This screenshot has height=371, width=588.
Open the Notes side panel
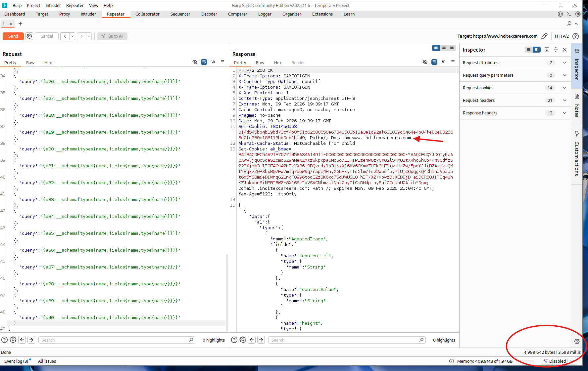[x=577, y=106]
